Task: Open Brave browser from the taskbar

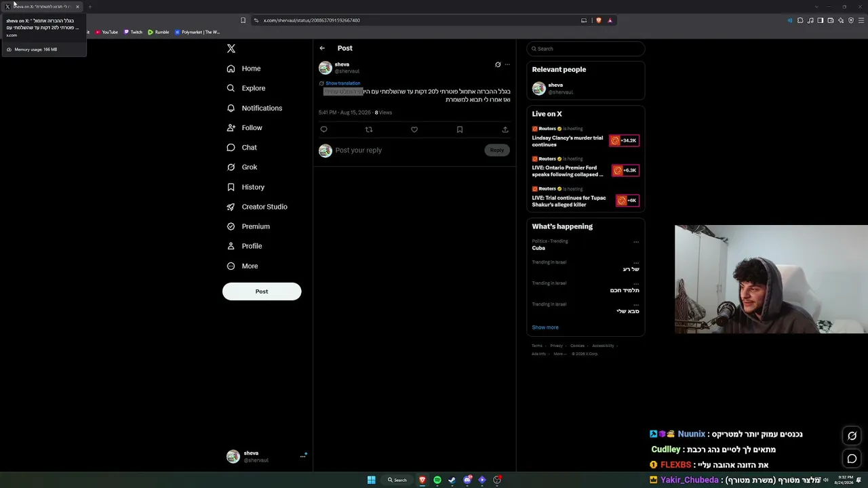Action: 422,480
